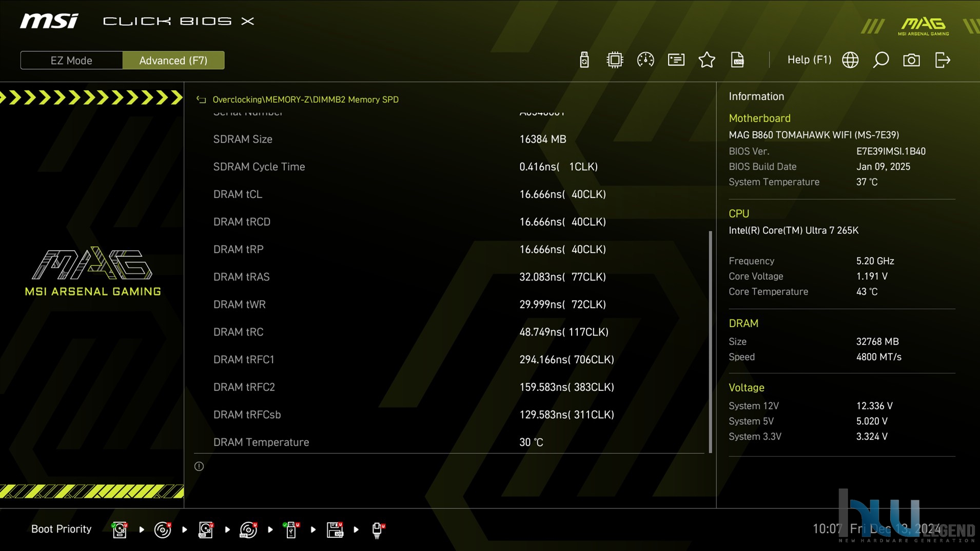Screen dimensions: 980x551
Task: Click the 48.749ns( 117CLK) value
Action: point(564,332)
